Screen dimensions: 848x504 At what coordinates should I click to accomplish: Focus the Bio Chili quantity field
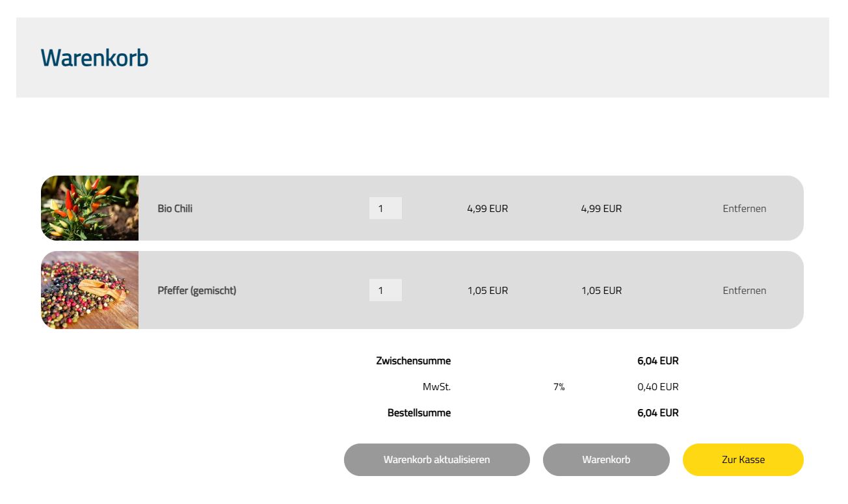pos(385,209)
